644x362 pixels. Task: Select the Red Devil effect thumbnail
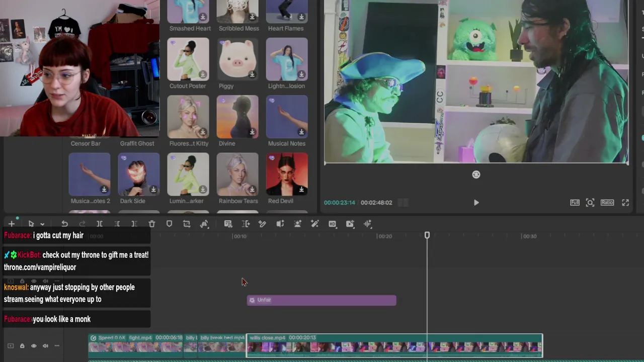(287, 174)
